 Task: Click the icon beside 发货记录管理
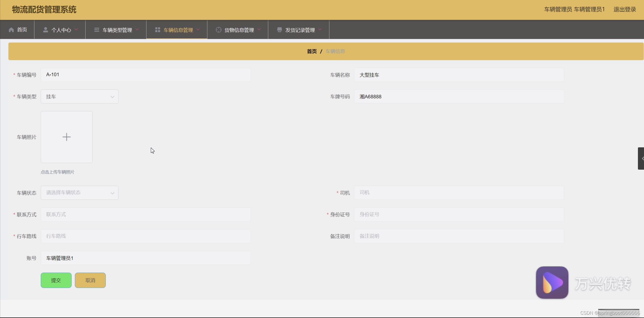(279, 30)
